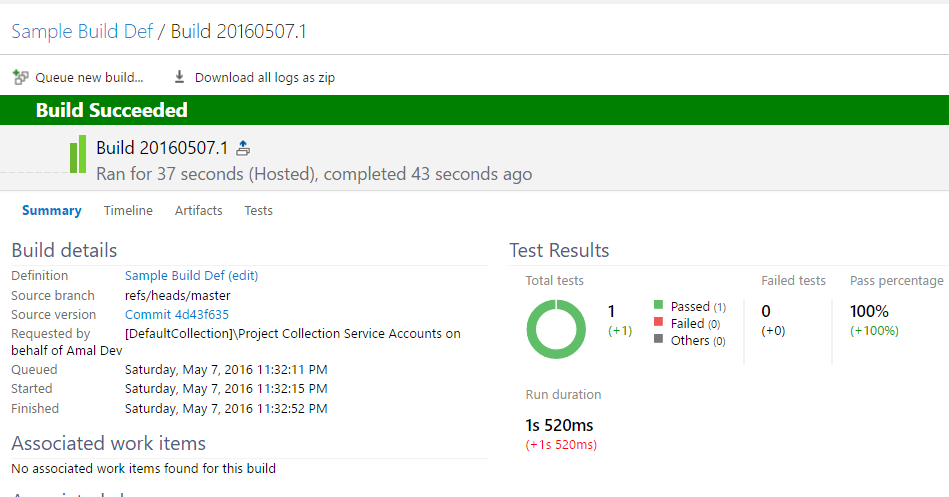Image resolution: width=949 pixels, height=497 pixels.
Task: Click the Queue new build icon
Action: point(20,77)
